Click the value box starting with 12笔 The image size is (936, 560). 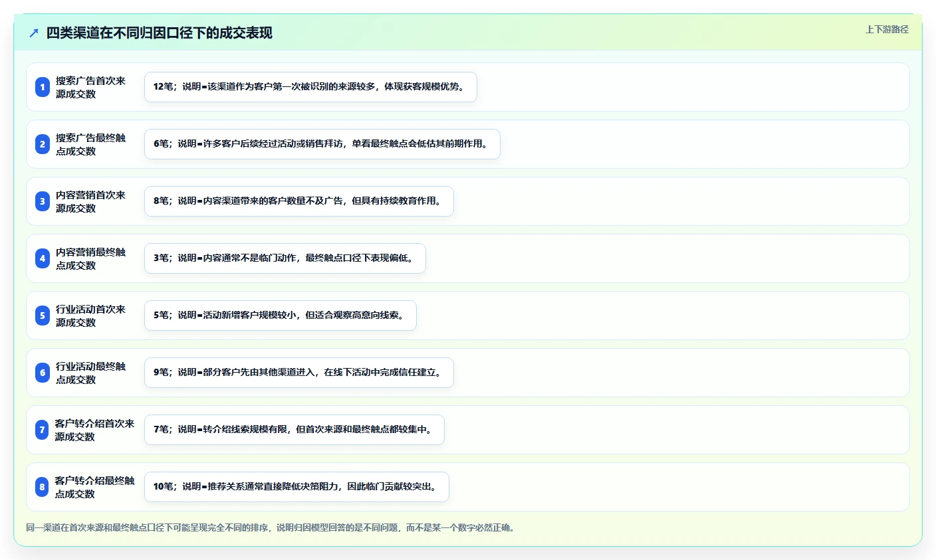310,87
